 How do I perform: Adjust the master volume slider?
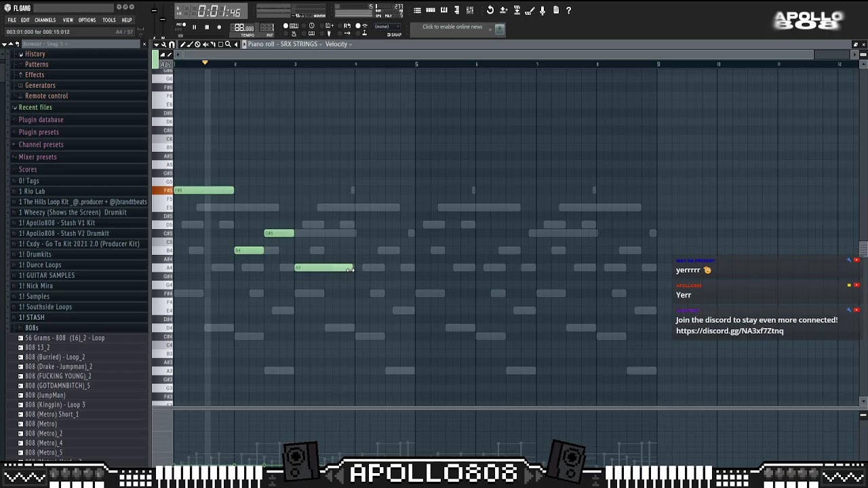point(154,12)
